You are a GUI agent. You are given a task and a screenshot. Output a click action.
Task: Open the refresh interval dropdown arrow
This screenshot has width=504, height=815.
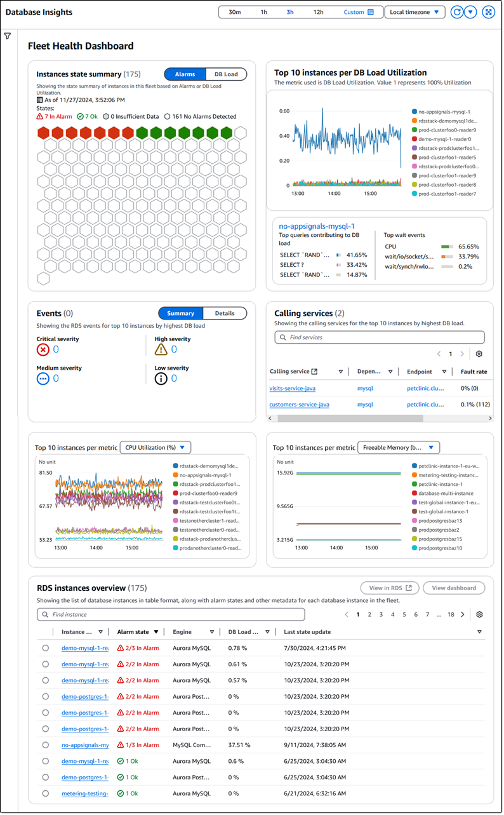(470, 12)
